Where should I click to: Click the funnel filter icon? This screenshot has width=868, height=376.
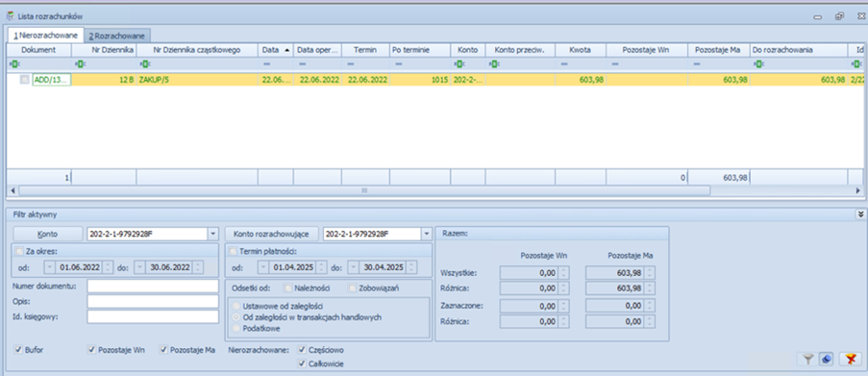(x=808, y=360)
